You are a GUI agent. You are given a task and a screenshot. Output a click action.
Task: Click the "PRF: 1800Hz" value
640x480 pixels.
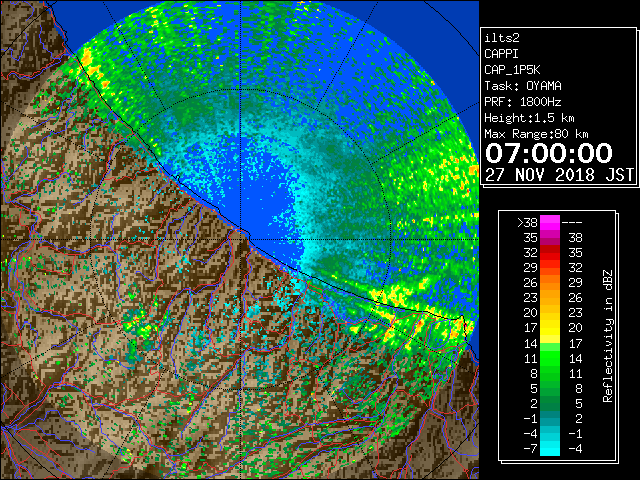pyautogui.click(x=523, y=102)
